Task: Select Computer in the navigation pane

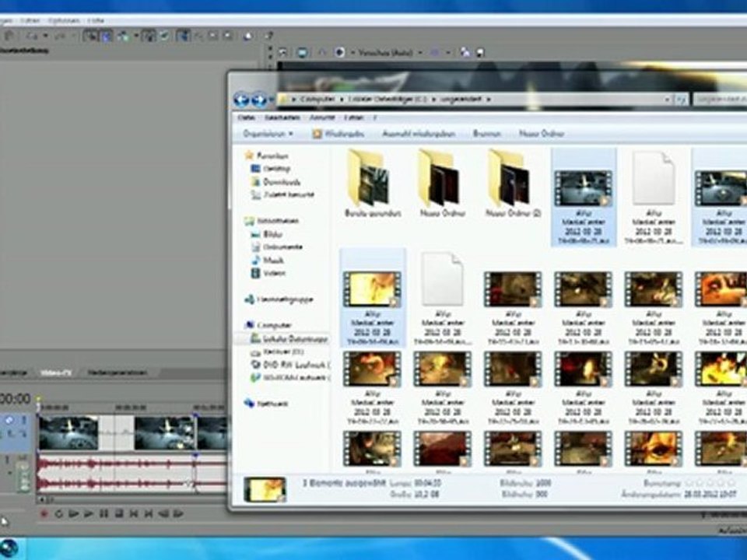Action: 268,325
